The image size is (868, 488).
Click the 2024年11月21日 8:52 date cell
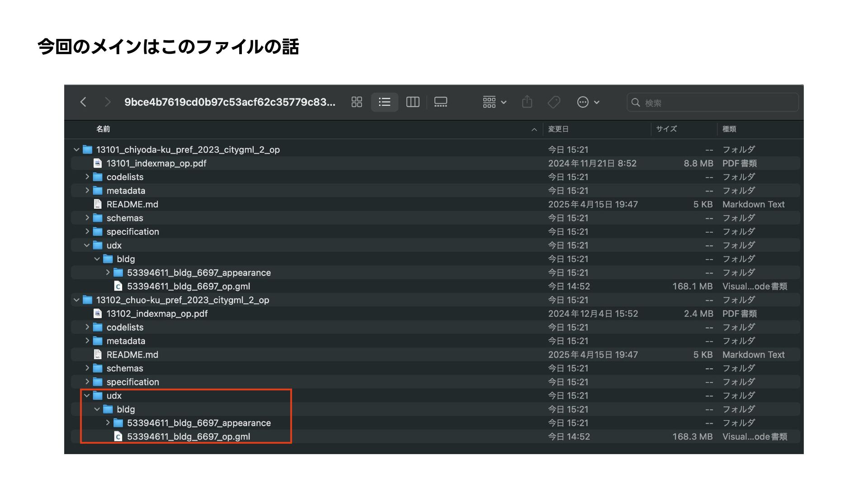click(x=592, y=164)
